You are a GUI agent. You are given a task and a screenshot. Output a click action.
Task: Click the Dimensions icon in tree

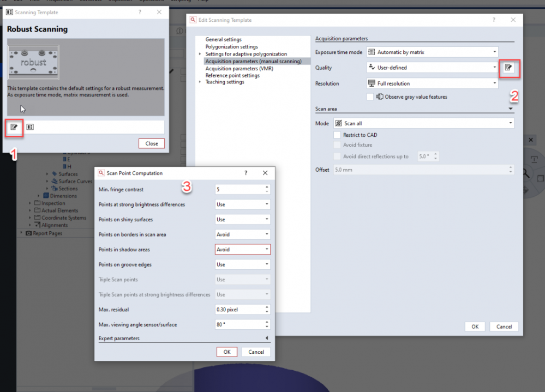46,196
